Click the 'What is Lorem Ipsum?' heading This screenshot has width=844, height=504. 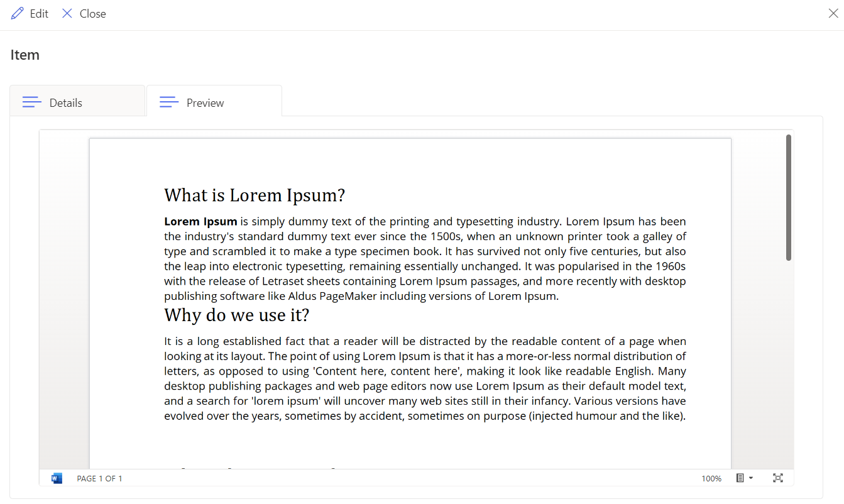255,195
